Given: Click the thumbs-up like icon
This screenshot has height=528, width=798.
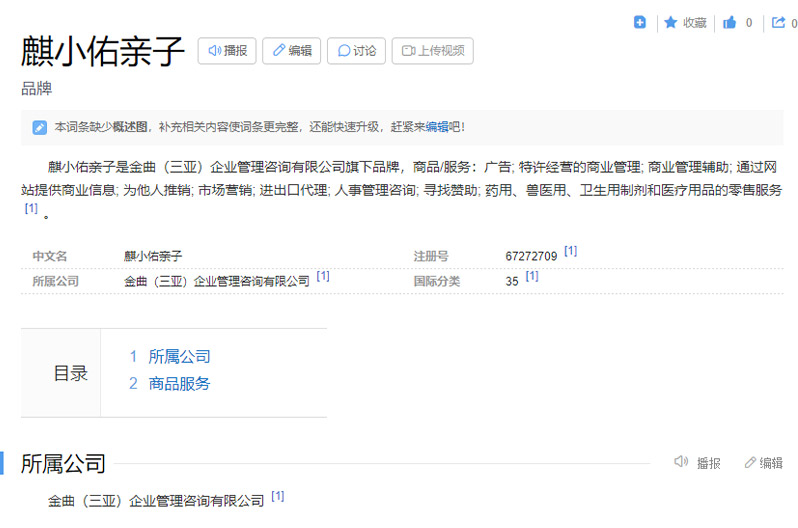Looking at the screenshot, I should [x=730, y=22].
